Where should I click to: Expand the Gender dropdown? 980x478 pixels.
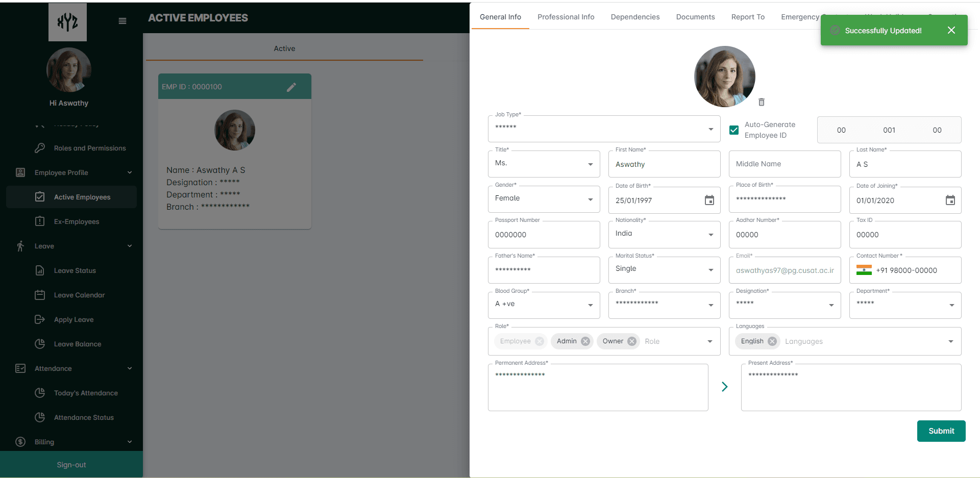click(590, 199)
